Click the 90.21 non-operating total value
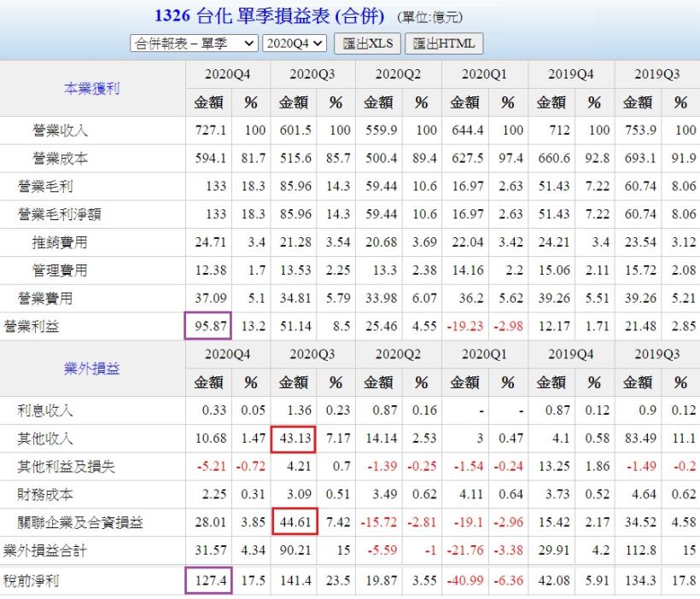The height and width of the screenshot is (599, 700). click(x=295, y=550)
